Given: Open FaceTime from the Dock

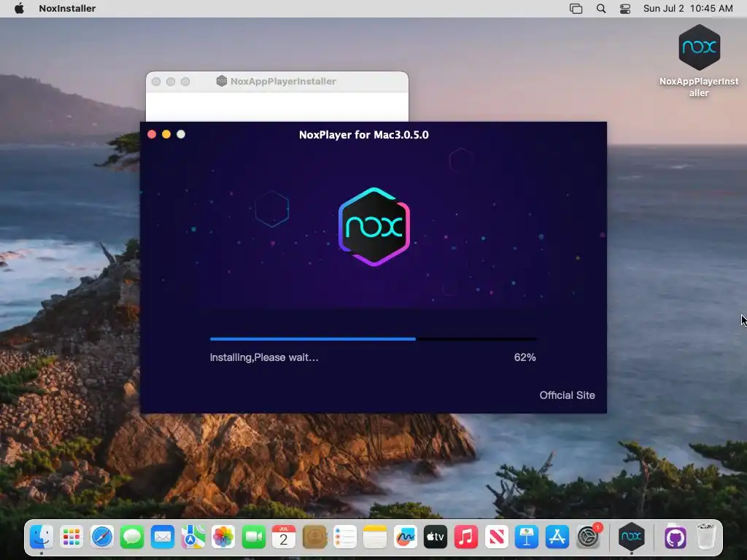Looking at the screenshot, I should [253, 537].
